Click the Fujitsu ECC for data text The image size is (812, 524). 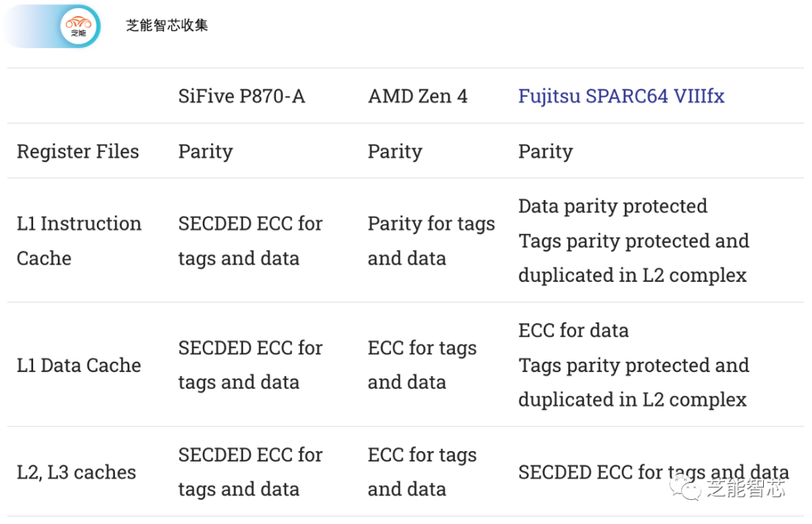[574, 330]
